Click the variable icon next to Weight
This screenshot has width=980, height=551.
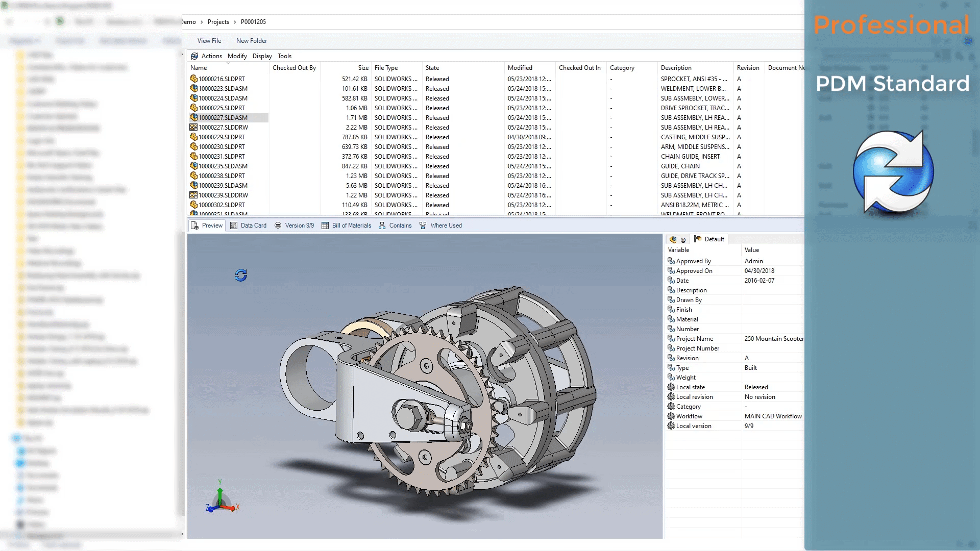tap(671, 378)
